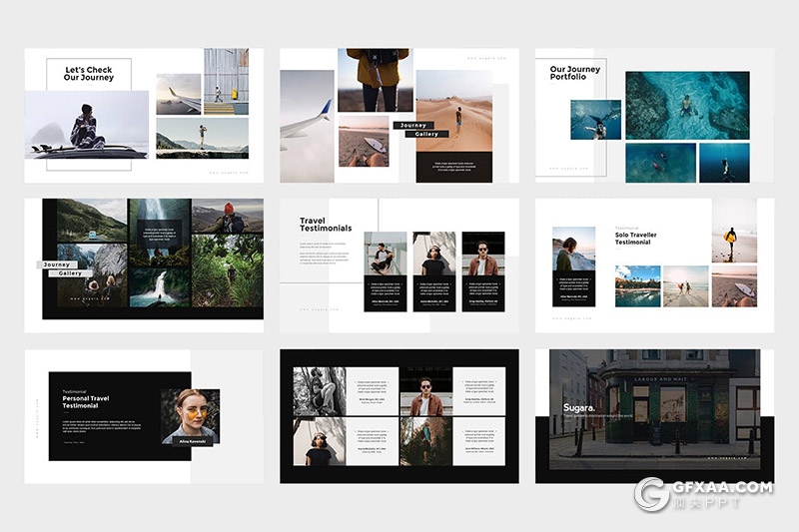Select the surfer sitting on car photo
The height and width of the screenshot is (532, 799).
tap(85, 124)
